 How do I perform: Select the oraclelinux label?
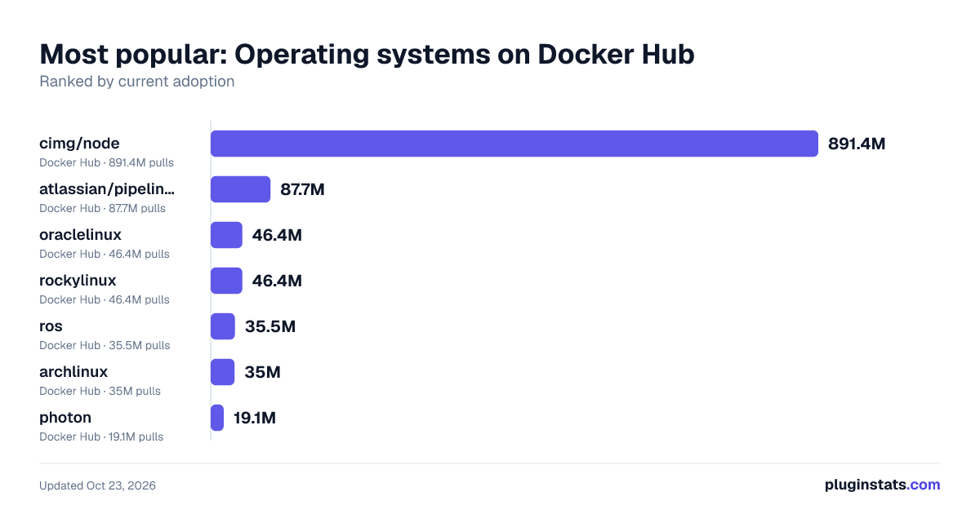80,235
